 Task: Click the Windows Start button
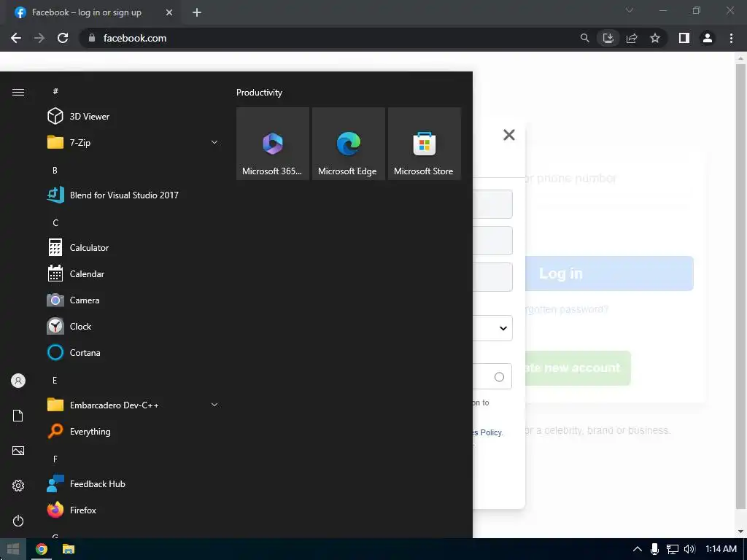point(13,549)
